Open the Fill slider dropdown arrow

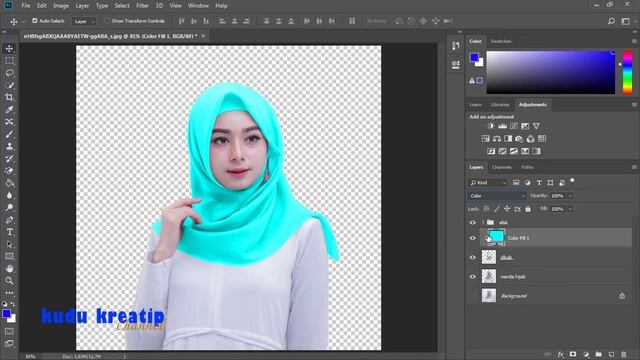(570, 209)
